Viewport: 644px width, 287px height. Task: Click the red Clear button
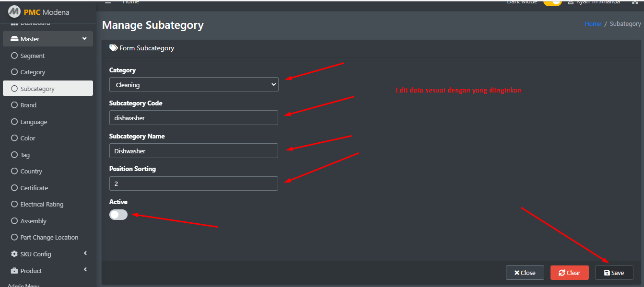(570, 273)
